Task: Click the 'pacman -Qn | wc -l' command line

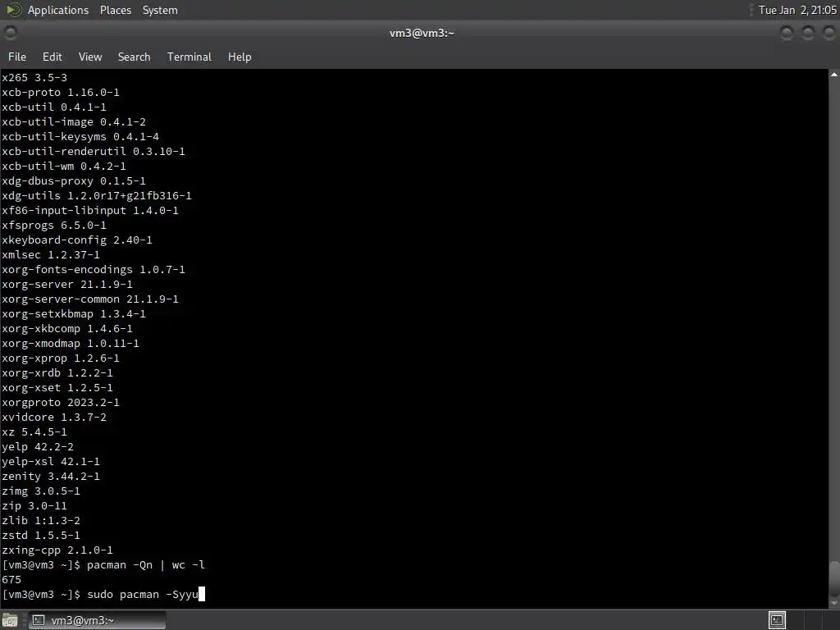Action: click(x=103, y=565)
